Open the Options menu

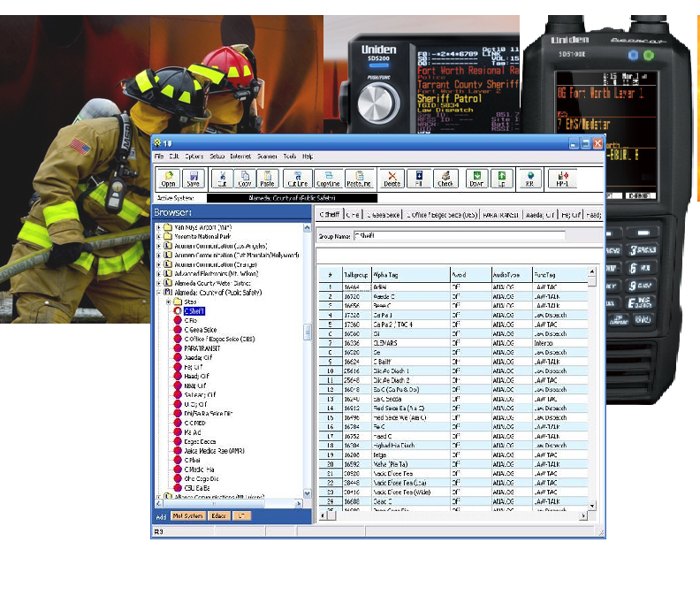coord(194,156)
